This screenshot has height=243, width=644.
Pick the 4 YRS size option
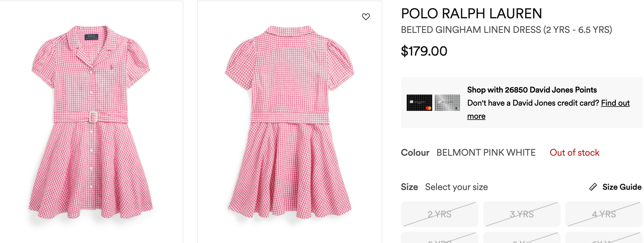604,214
